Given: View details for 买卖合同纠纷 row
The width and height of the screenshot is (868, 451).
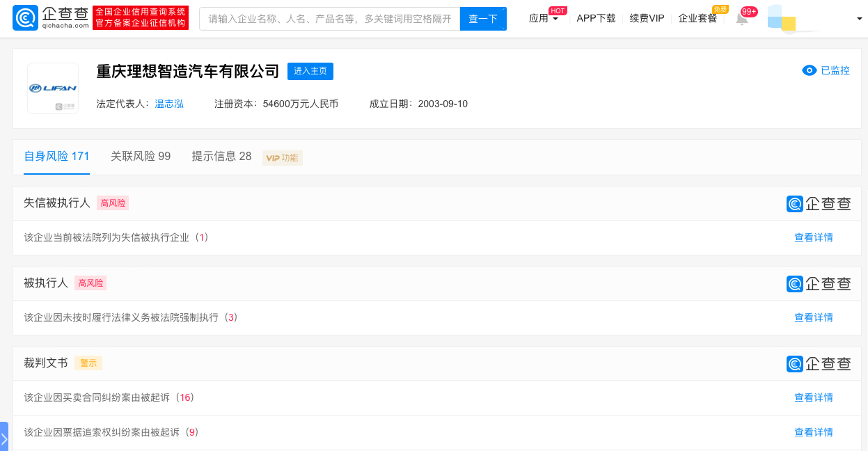Looking at the screenshot, I should (x=813, y=397).
